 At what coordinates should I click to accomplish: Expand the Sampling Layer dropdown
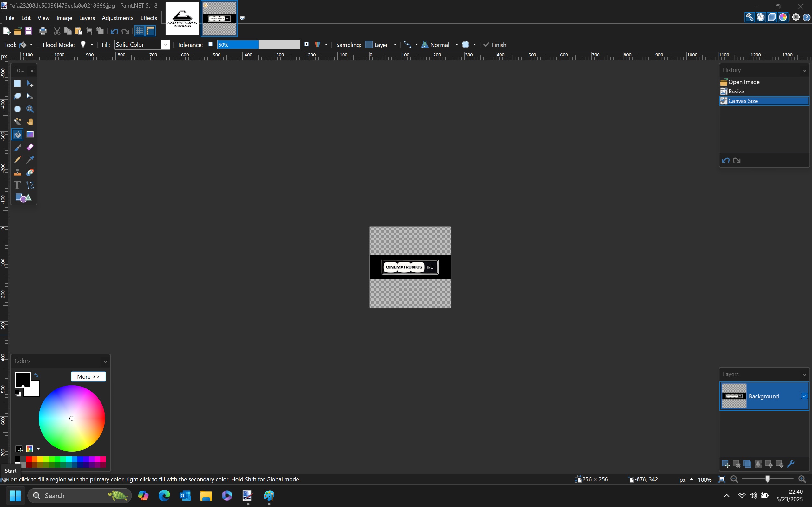(x=395, y=45)
